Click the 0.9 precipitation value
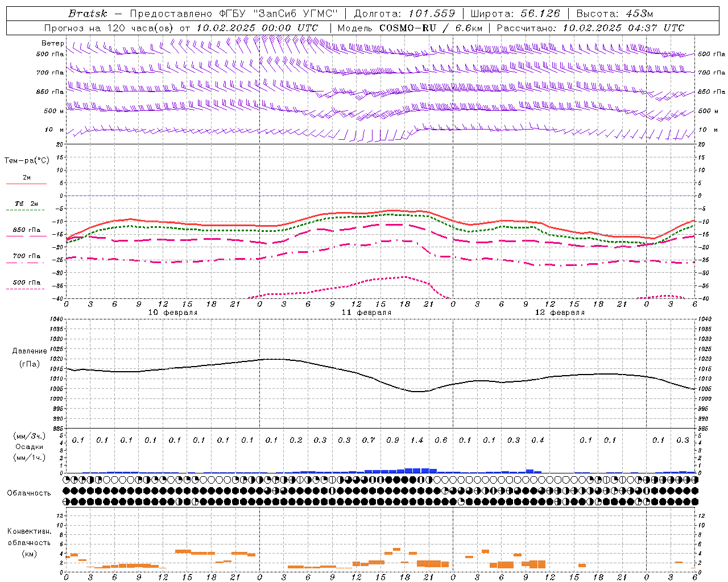The image size is (728, 582). 392,440
